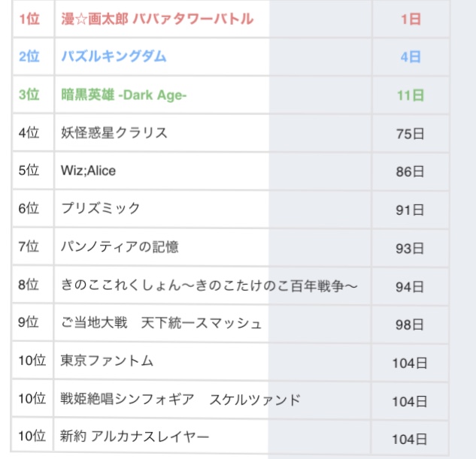Open the 戦姫絶唱シンフォギア スケルツァンド entry
Screen dimensions: 476x459
click(180, 399)
